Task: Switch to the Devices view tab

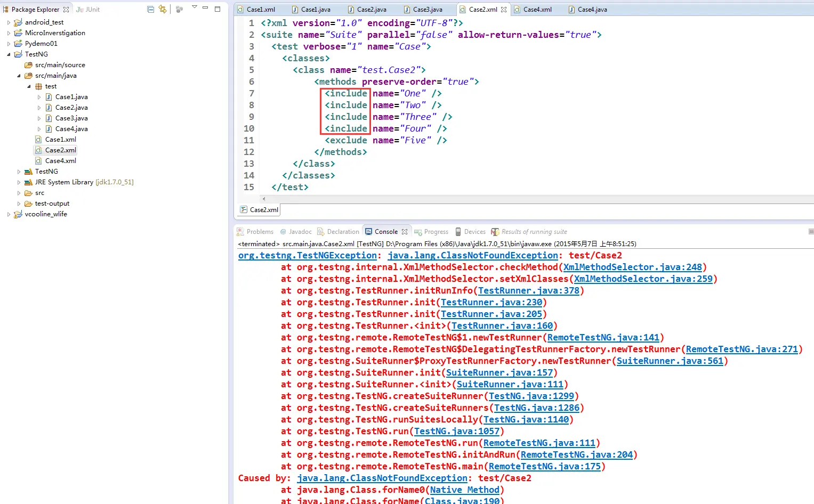Action: pyautogui.click(x=470, y=232)
